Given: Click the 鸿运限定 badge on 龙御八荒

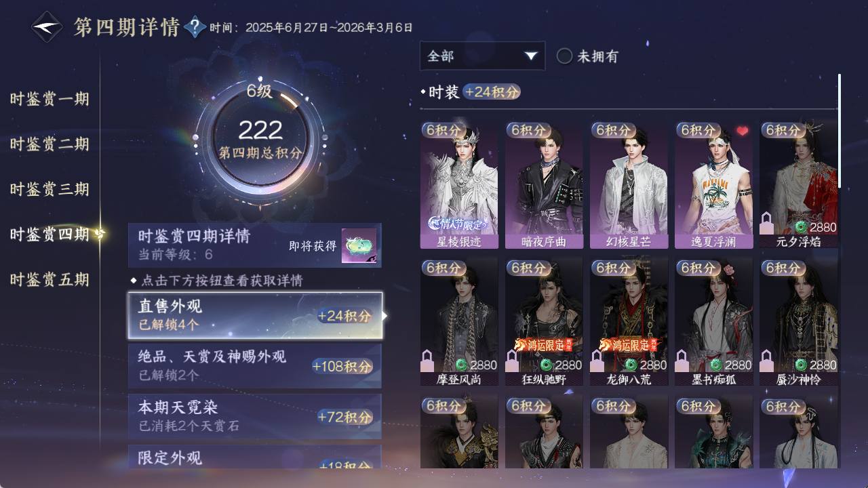Looking at the screenshot, I should point(628,345).
